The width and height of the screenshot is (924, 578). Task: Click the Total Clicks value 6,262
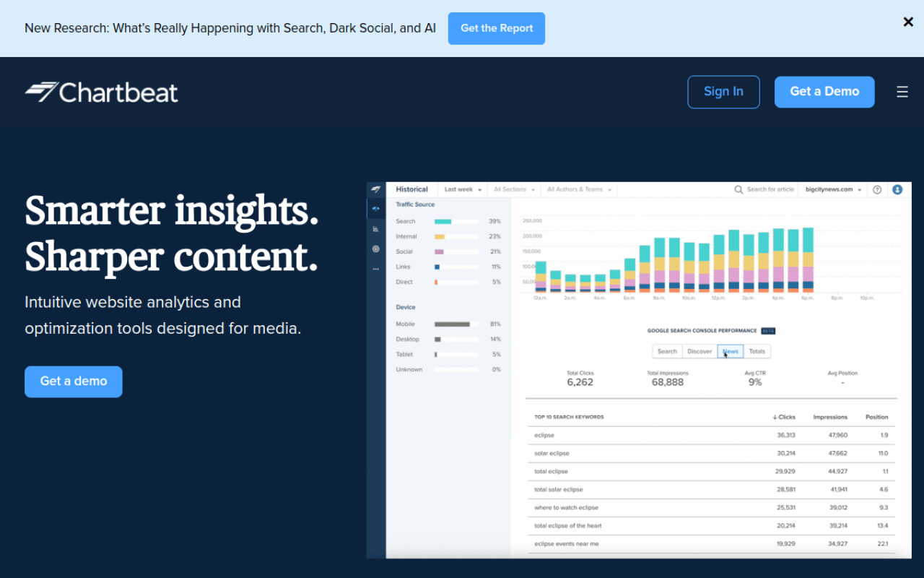[x=580, y=382]
